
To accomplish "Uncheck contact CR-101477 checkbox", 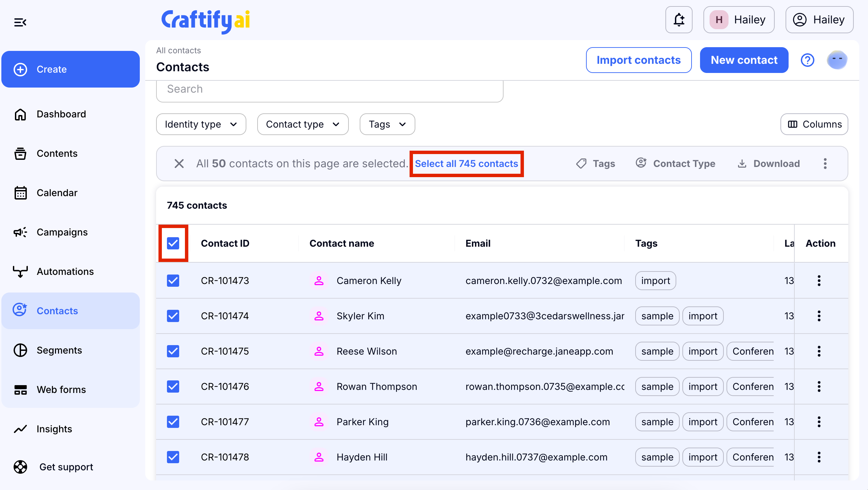I will coord(173,422).
